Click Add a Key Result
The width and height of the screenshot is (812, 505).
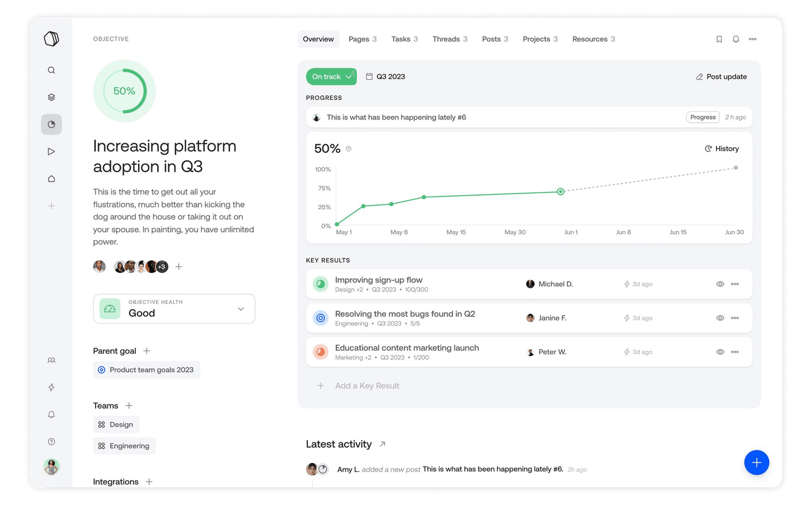(x=367, y=386)
